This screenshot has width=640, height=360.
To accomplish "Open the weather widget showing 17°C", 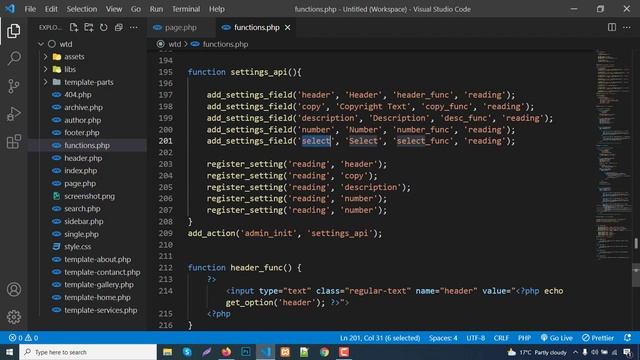I will 537,352.
